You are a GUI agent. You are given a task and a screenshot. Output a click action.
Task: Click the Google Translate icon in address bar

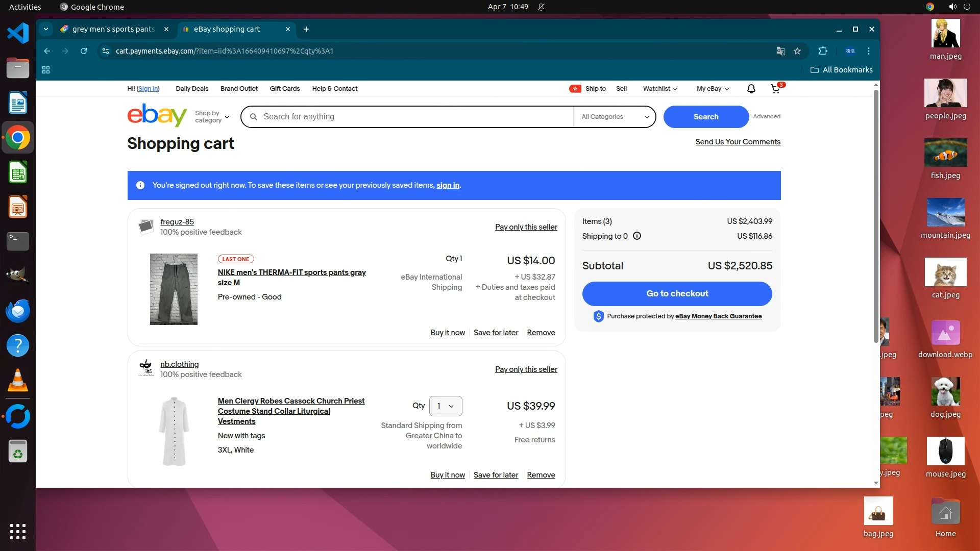pyautogui.click(x=780, y=51)
